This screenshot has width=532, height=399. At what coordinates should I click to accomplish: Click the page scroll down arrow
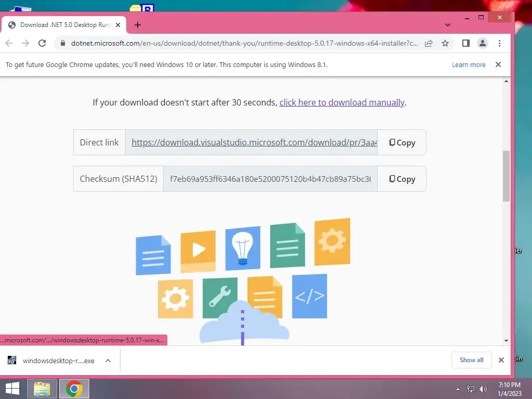506,340
